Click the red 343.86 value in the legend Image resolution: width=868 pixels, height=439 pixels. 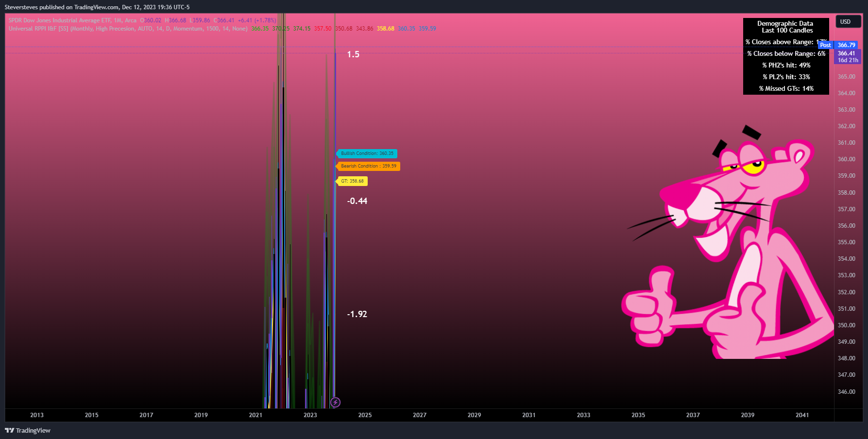[364, 29]
